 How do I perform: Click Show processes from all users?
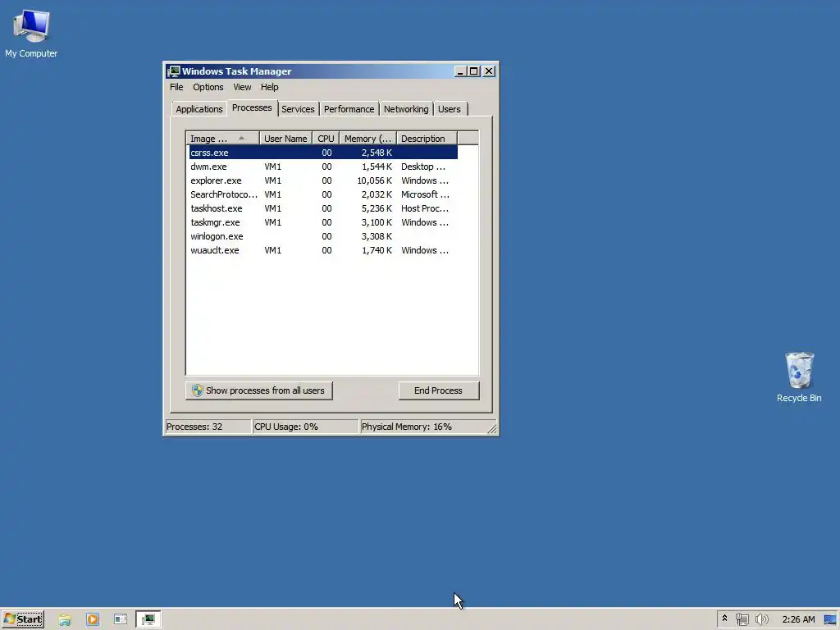click(258, 390)
